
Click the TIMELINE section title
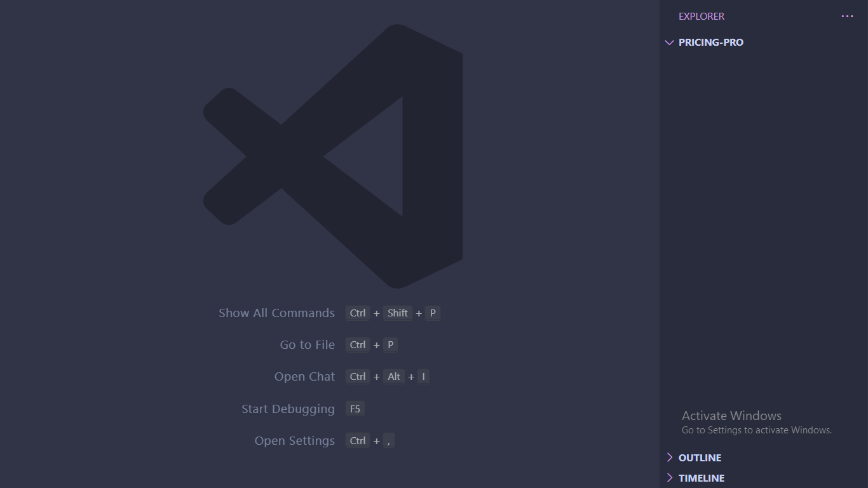tap(702, 478)
